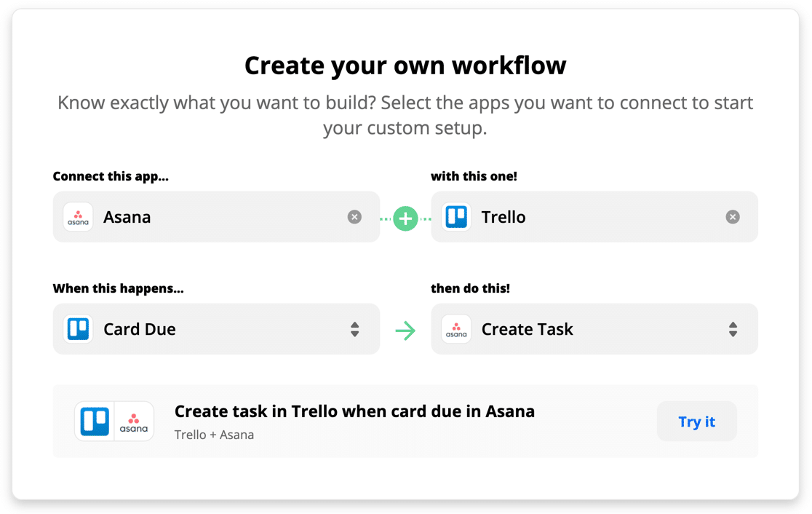Select the Trello app input field
The image size is (812, 514).
597,217
